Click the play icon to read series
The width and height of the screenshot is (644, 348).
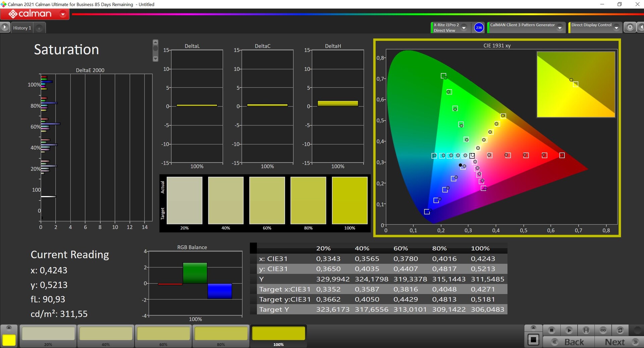pos(569,330)
